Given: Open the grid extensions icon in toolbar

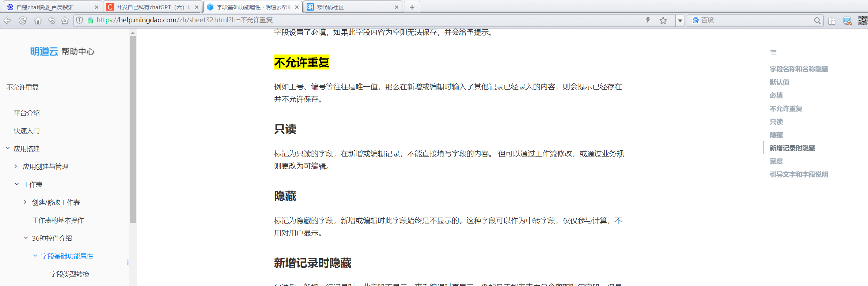Looking at the screenshot, I should point(832,21).
